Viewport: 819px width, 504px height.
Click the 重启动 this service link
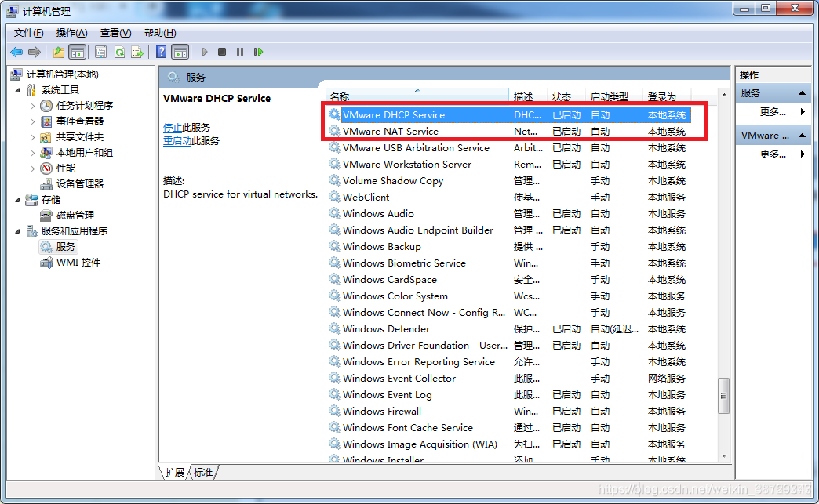pos(177,141)
